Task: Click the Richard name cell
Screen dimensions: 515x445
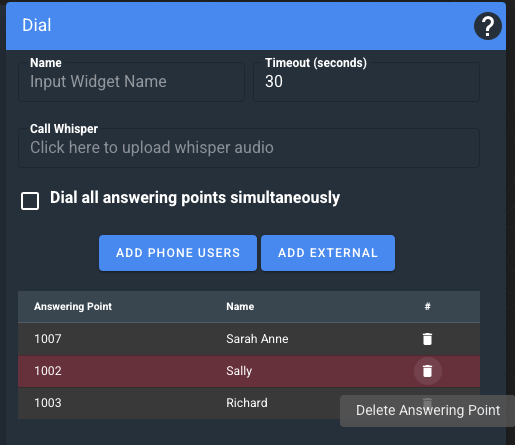Action: click(x=247, y=403)
